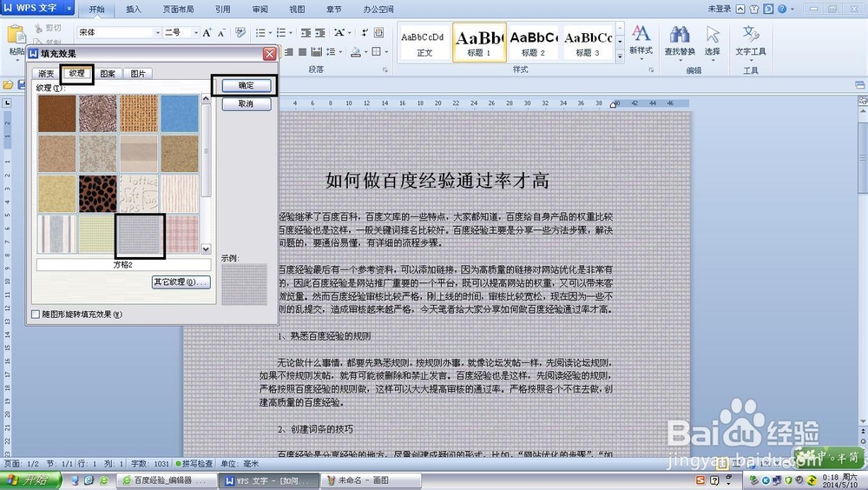Apply the 正文 body text style
868x490 pixels.
pos(424,43)
